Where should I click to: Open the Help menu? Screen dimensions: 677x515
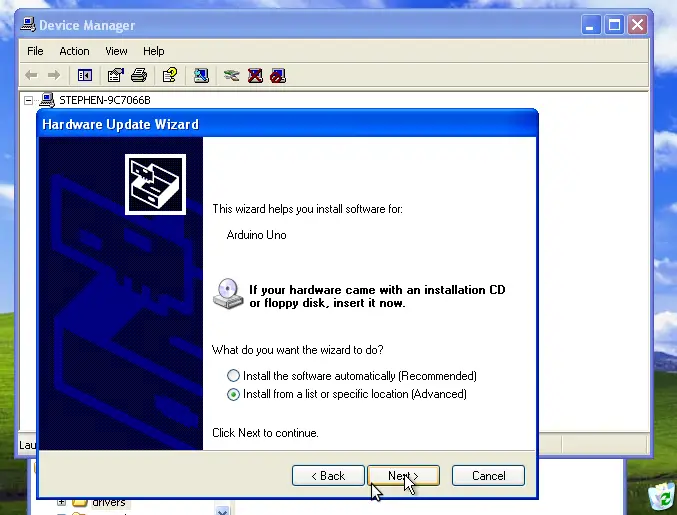tap(154, 51)
